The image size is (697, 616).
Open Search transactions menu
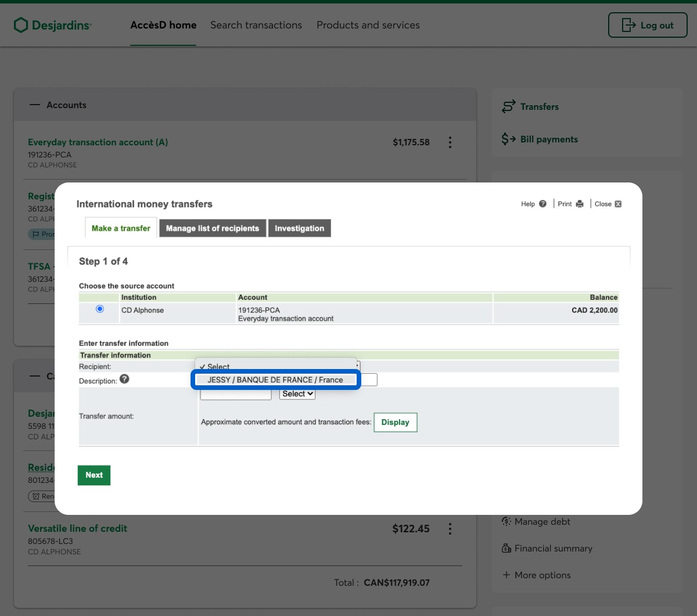[256, 25]
